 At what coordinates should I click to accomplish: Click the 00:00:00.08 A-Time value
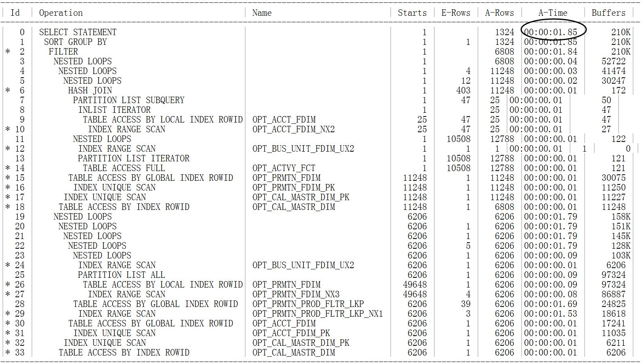pos(551,294)
